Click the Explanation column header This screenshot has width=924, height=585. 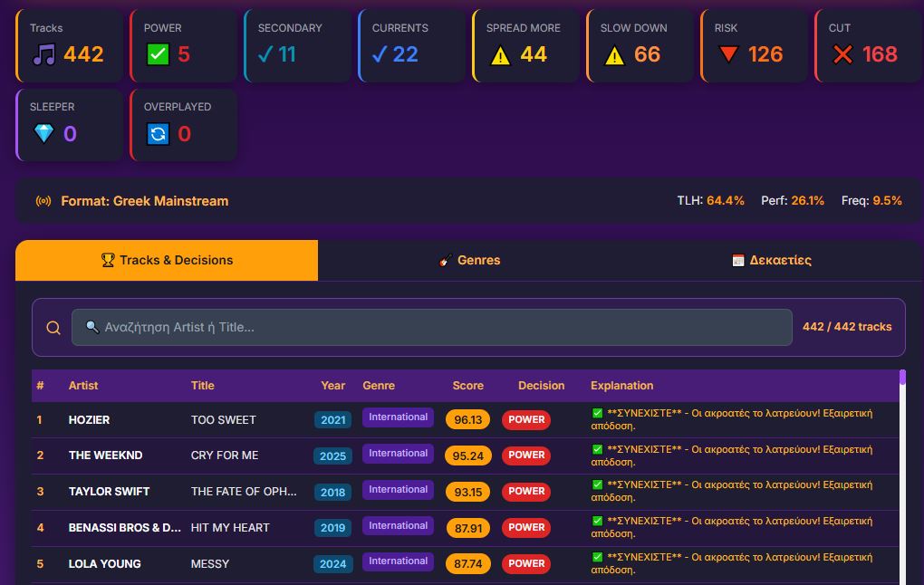tap(621, 385)
